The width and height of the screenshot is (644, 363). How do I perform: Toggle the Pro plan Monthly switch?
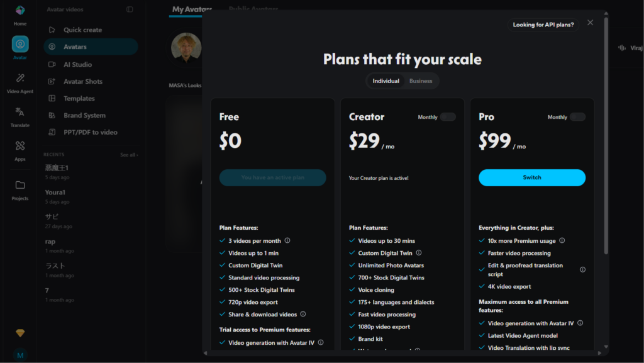click(x=577, y=117)
